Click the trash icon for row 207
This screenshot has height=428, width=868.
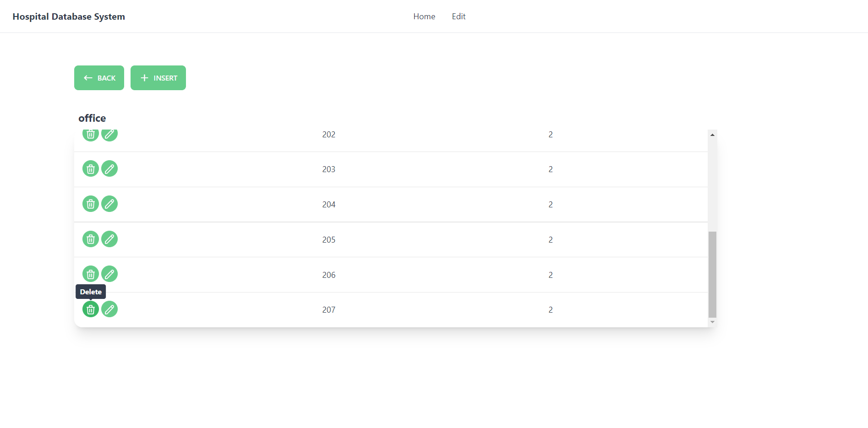pyautogui.click(x=91, y=309)
